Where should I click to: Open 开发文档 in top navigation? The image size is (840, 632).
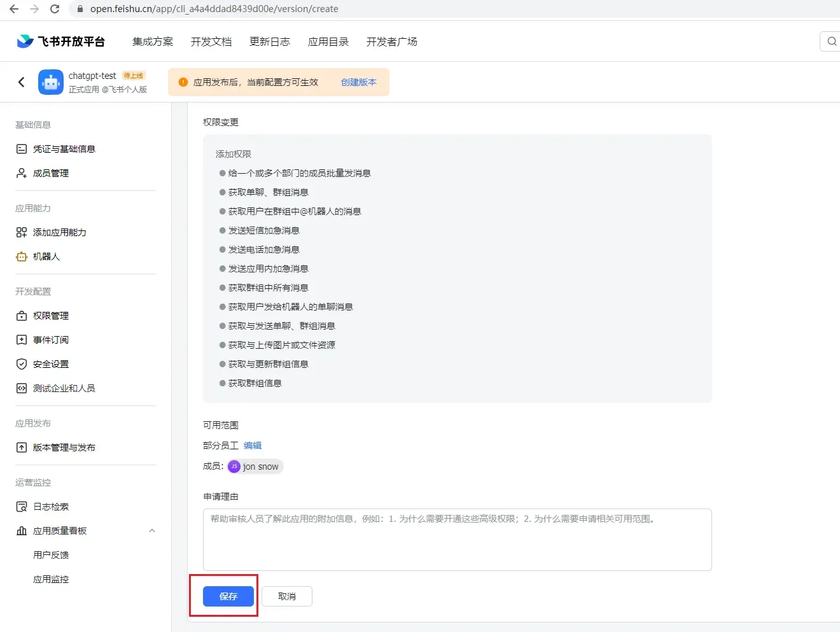click(211, 41)
